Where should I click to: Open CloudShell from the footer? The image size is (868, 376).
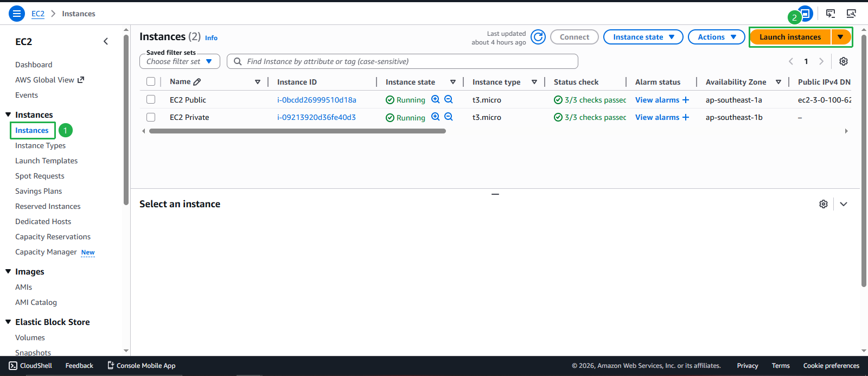(x=30, y=366)
